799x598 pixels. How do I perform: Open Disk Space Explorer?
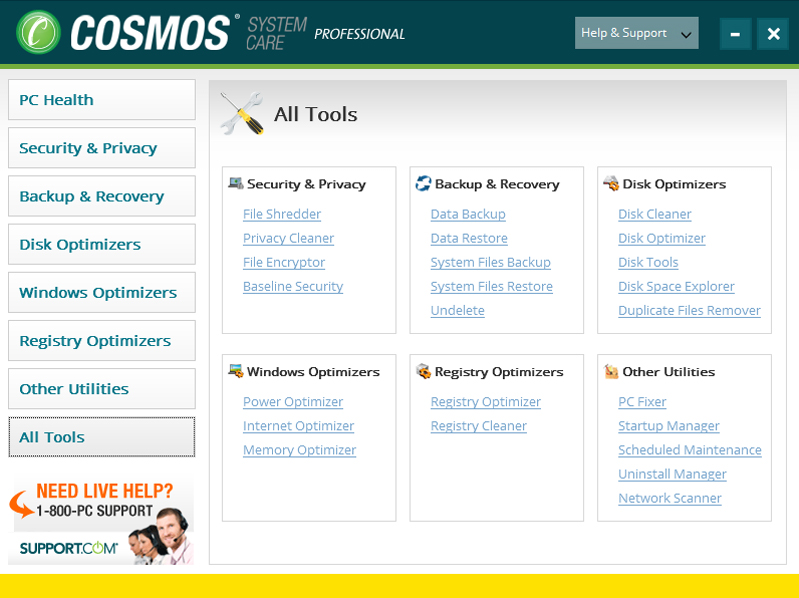tap(676, 286)
